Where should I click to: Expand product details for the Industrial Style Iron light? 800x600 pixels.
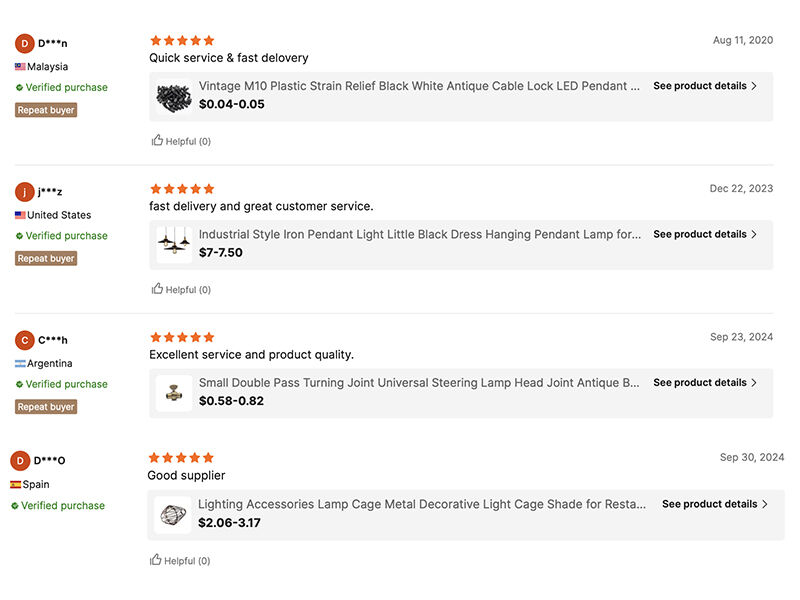pos(705,234)
